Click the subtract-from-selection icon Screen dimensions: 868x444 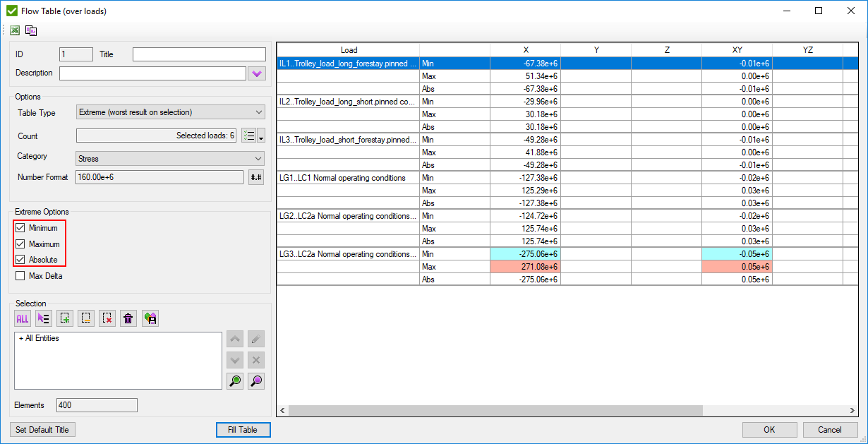(x=86, y=318)
